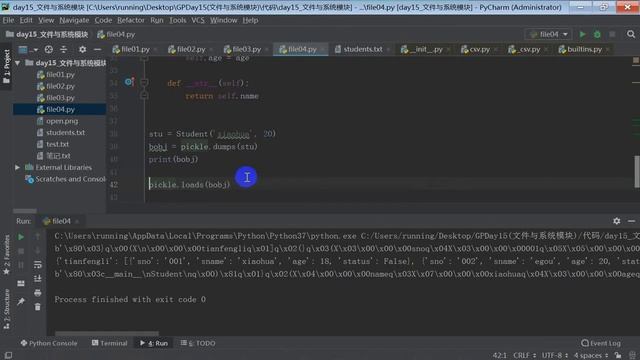Screen dimensions: 640x360
Task: Click the Stop button in top toolbar
Action: [612, 34]
